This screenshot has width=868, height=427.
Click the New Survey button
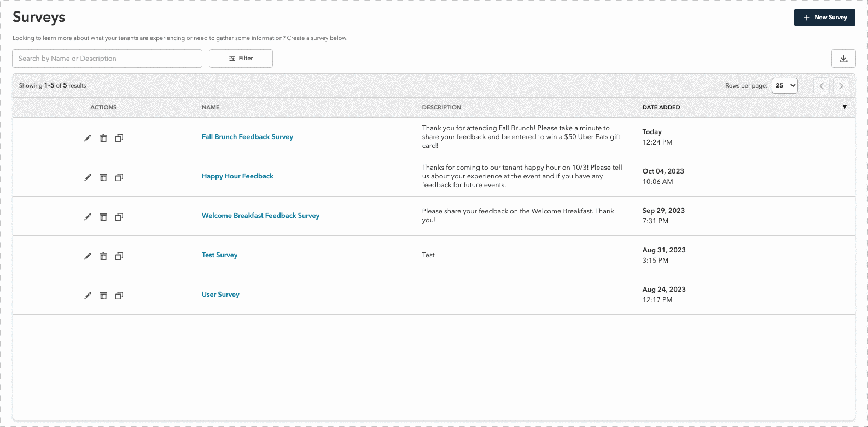(825, 18)
